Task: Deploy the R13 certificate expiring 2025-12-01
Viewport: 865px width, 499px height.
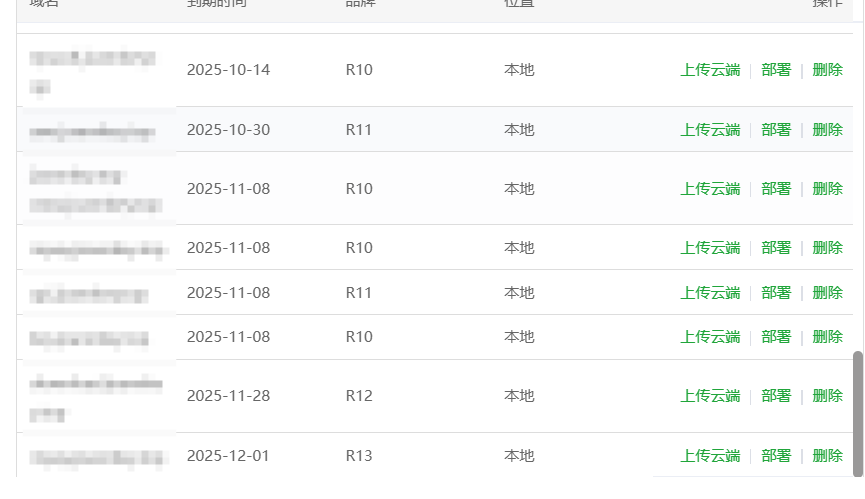Action: pos(776,456)
